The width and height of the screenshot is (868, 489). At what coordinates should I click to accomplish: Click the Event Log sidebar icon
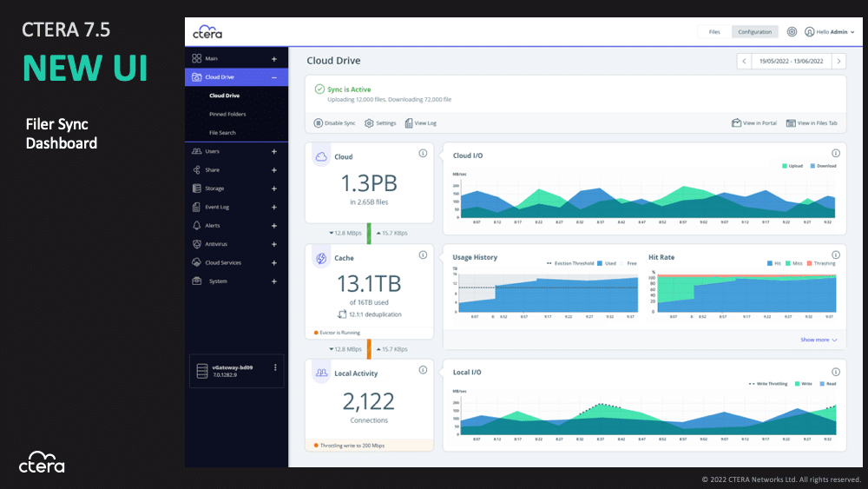[x=196, y=207]
